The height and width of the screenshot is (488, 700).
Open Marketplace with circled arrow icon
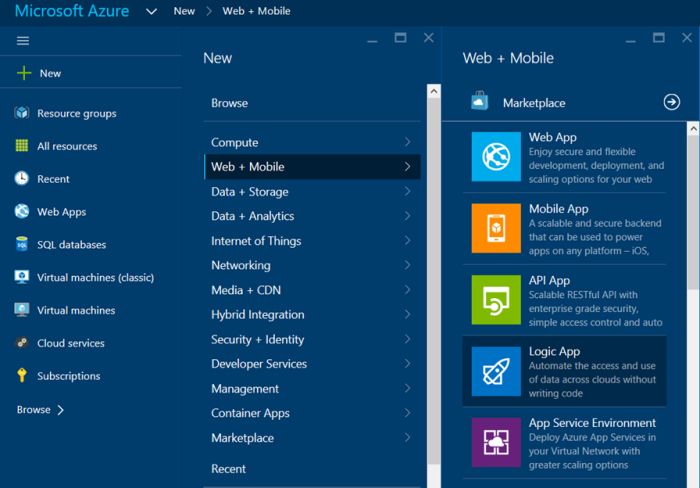[671, 102]
